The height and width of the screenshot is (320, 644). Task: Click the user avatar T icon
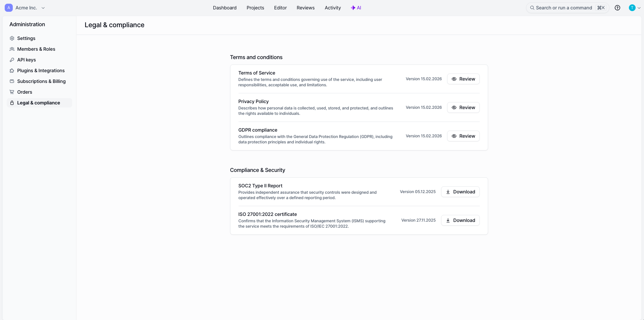pos(632,8)
